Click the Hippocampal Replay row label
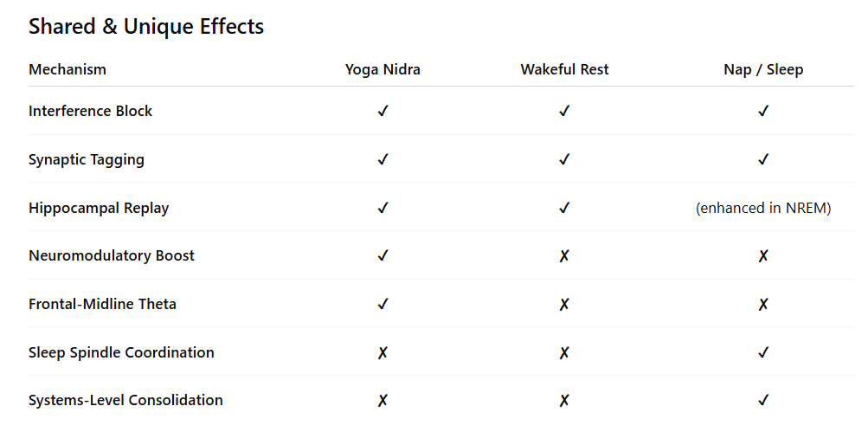The height and width of the screenshot is (432, 868). click(x=99, y=209)
